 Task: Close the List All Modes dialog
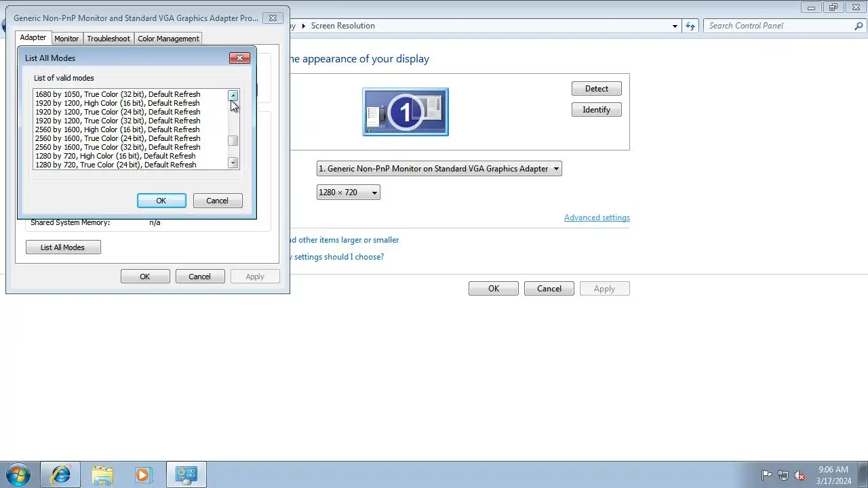pos(239,58)
